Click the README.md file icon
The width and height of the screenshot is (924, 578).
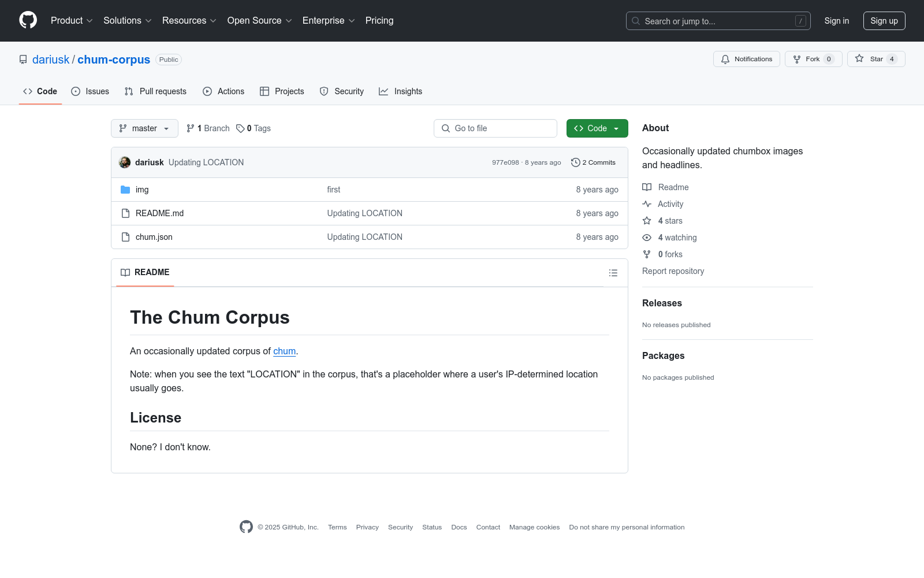(x=125, y=213)
